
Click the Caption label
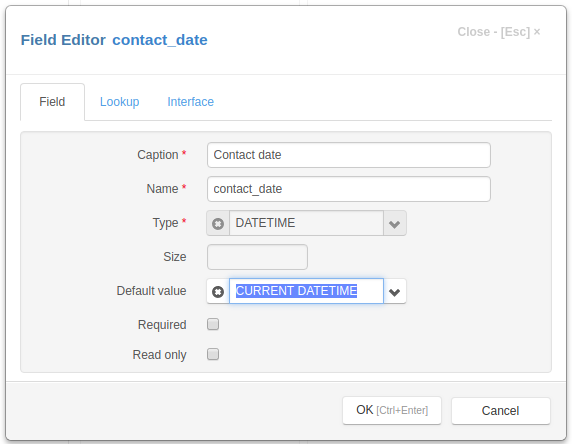[158, 155]
